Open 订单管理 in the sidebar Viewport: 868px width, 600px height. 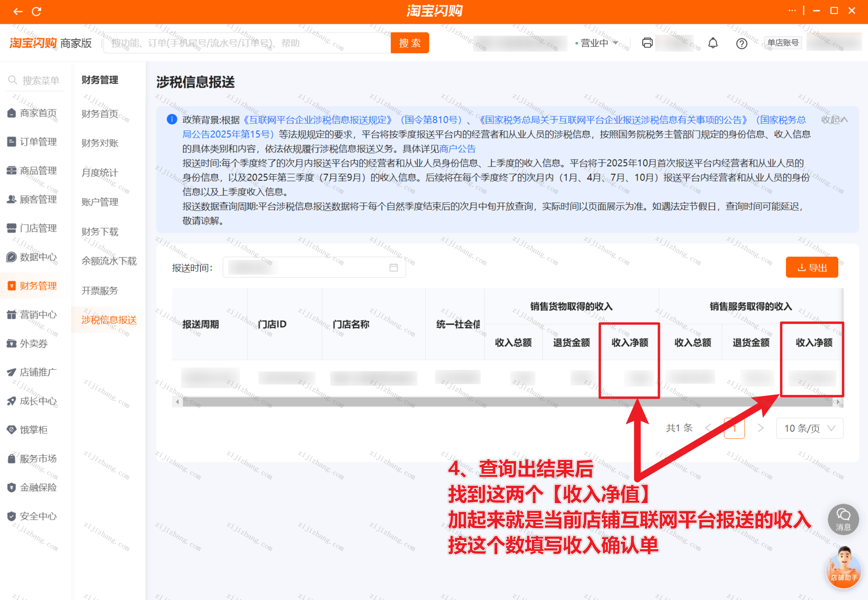pyautogui.click(x=33, y=142)
